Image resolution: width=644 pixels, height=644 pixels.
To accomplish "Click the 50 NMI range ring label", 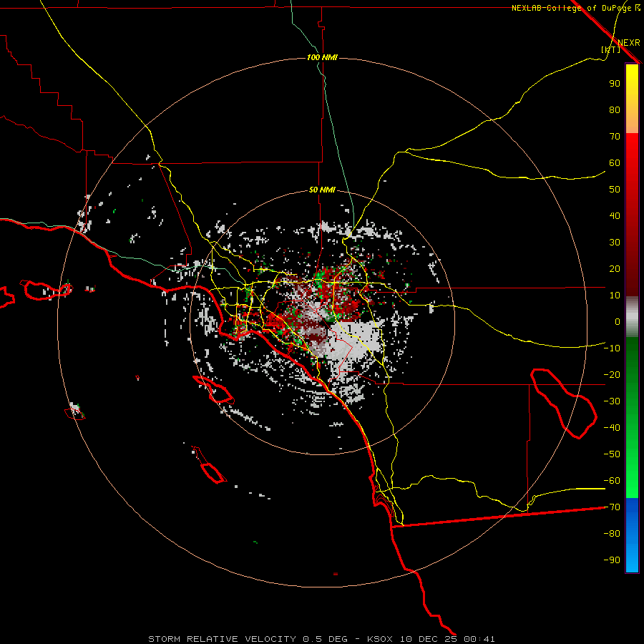I will pyautogui.click(x=322, y=190).
